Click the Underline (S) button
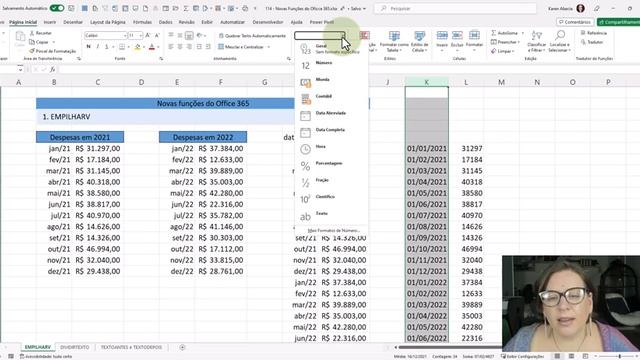640x360 pixels. pos(107,47)
